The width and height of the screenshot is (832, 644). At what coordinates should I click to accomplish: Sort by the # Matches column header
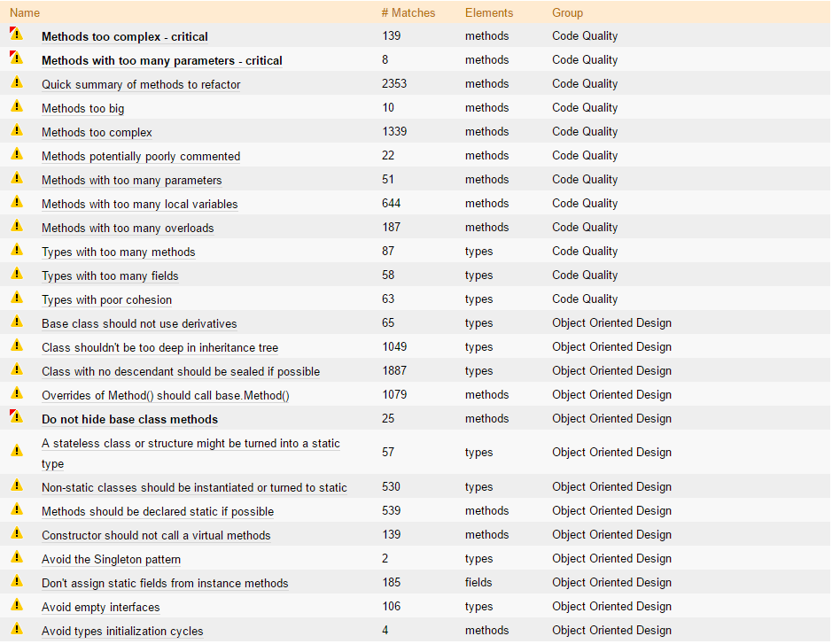[x=408, y=12]
